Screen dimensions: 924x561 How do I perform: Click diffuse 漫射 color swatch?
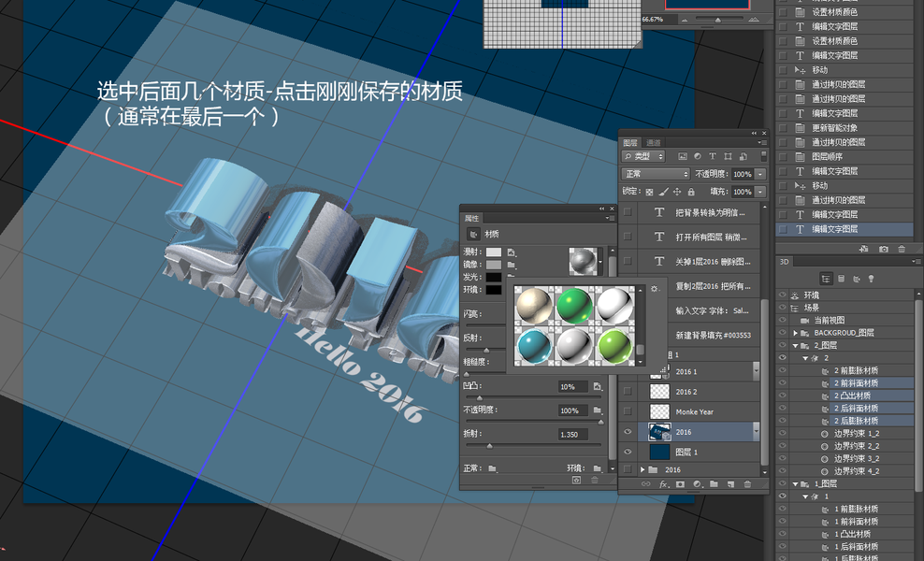tap(494, 252)
